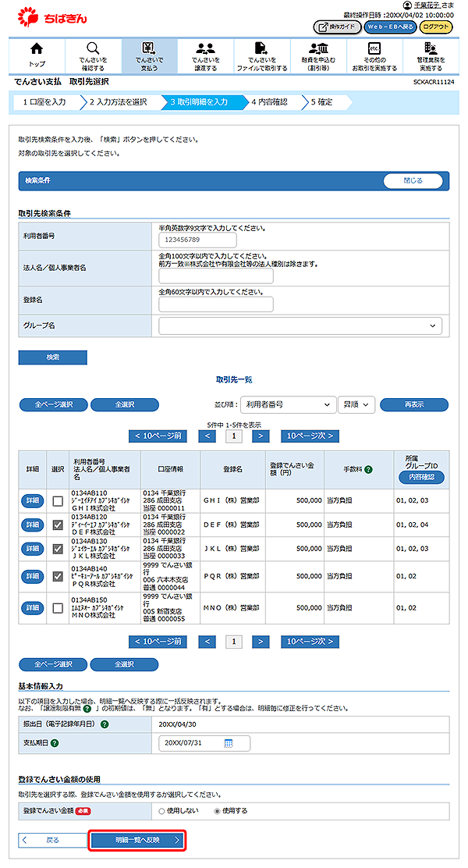Screen dimensions: 468x868
Task: Open the でんさいを確認する magnifier icon
Action: 93,48
